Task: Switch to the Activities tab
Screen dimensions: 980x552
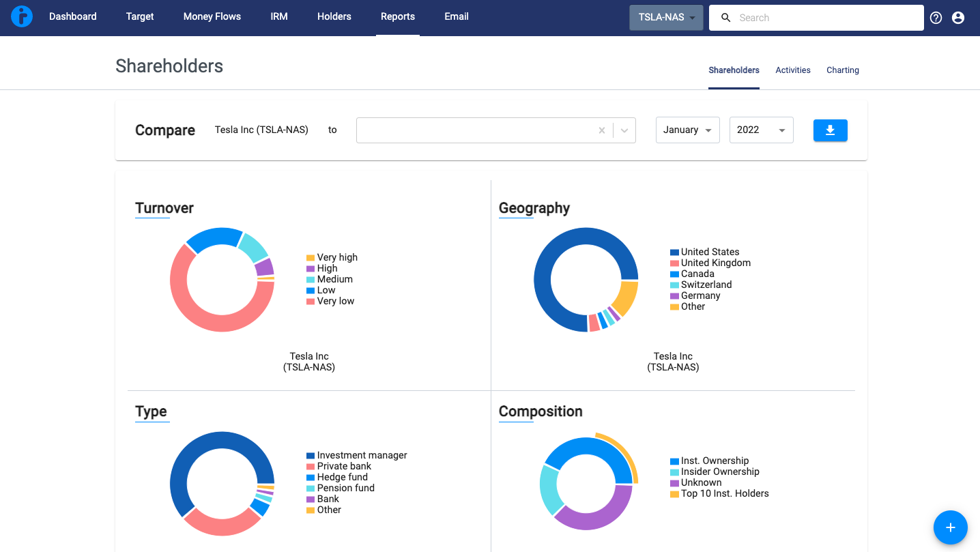Action: coord(793,70)
